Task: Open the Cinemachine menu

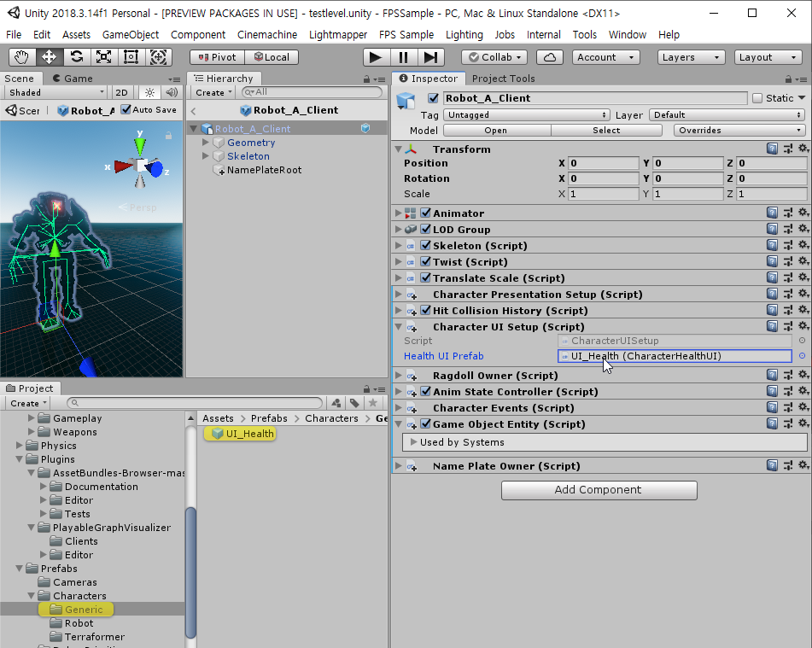Action: 267,35
